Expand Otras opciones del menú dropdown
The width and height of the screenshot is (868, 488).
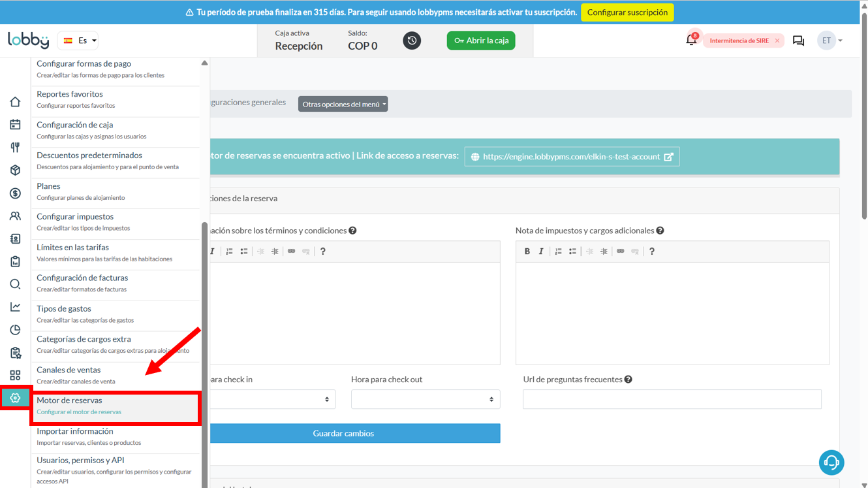coord(343,104)
